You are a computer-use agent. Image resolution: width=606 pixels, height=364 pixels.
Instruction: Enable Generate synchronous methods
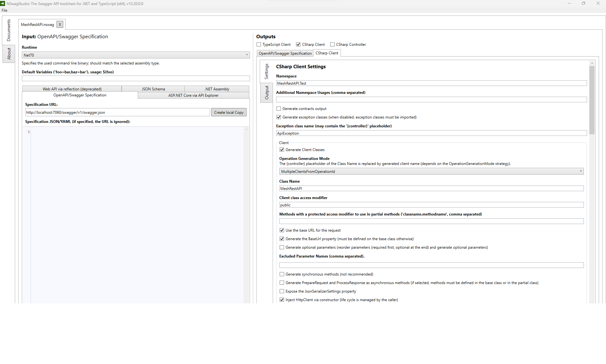(x=282, y=274)
